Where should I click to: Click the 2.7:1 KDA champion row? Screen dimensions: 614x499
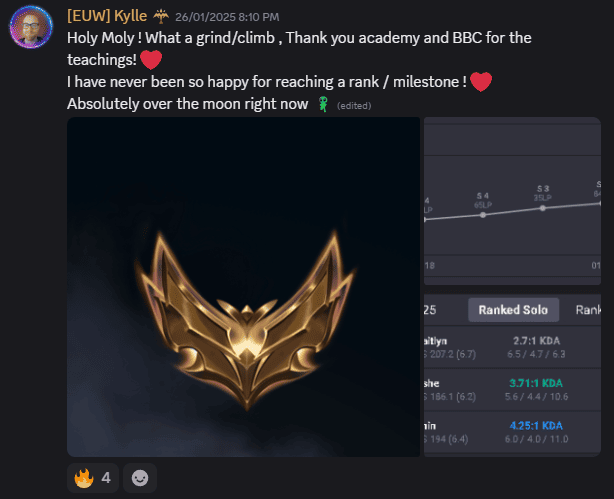[512, 347]
